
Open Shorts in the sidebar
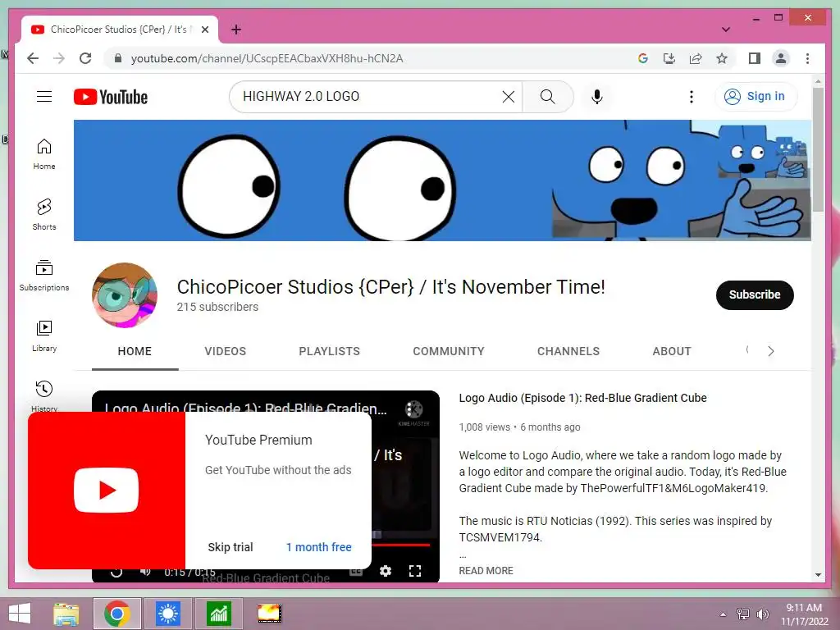click(44, 215)
